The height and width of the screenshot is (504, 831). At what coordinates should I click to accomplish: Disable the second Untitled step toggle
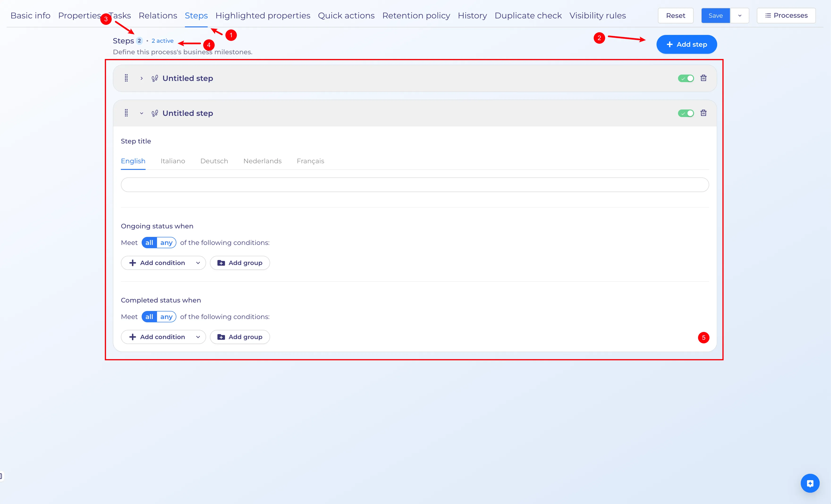click(x=686, y=113)
